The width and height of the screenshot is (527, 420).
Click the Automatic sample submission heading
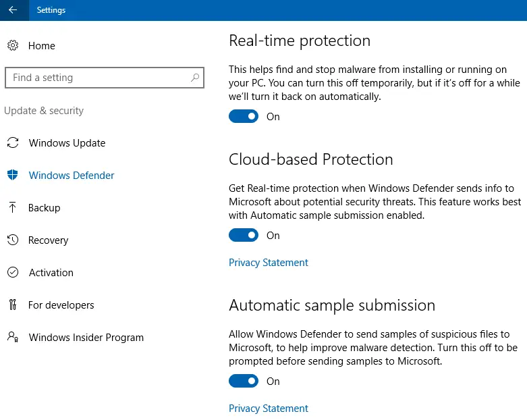pyautogui.click(x=332, y=305)
